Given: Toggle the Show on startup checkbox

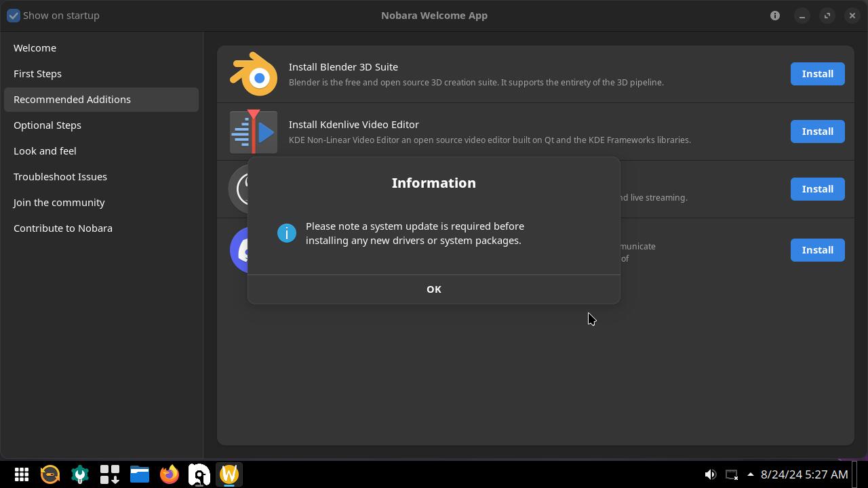Looking at the screenshot, I should tap(14, 15).
